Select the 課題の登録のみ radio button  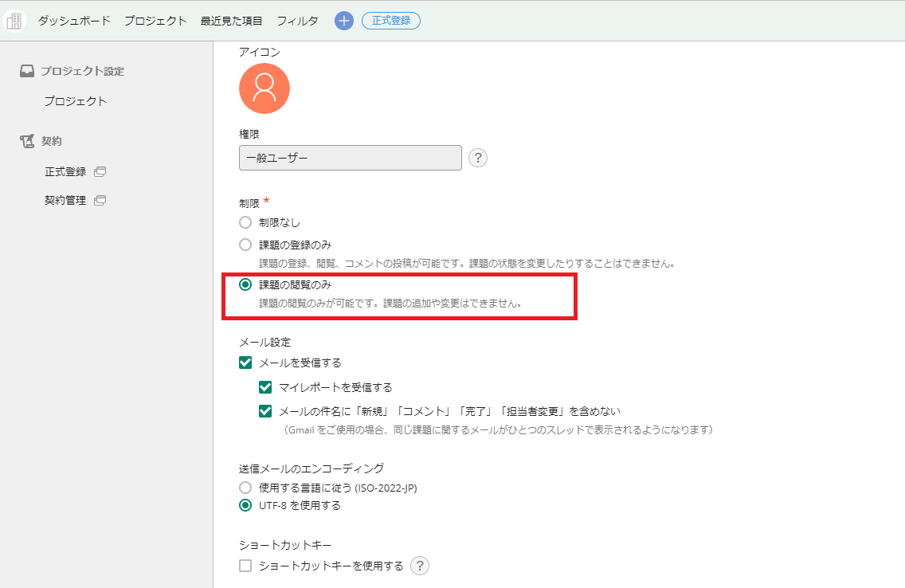(x=245, y=245)
